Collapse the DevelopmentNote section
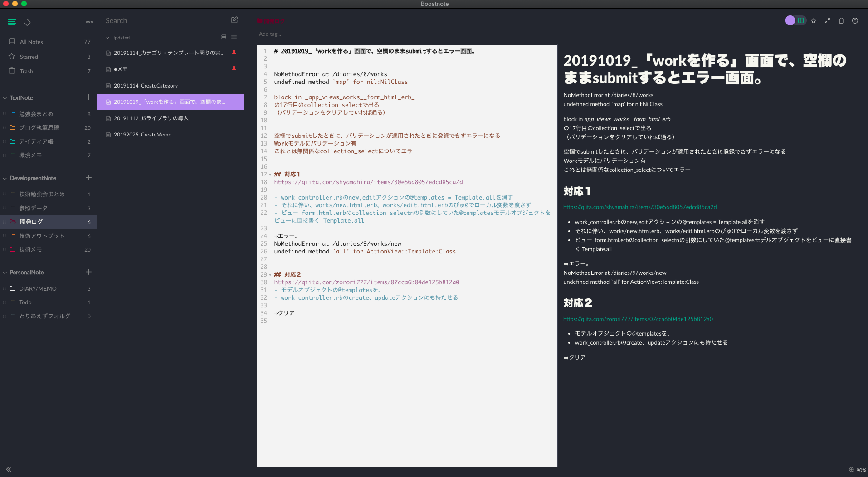The height and width of the screenshot is (477, 868). pyautogui.click(x=4, y=178)
